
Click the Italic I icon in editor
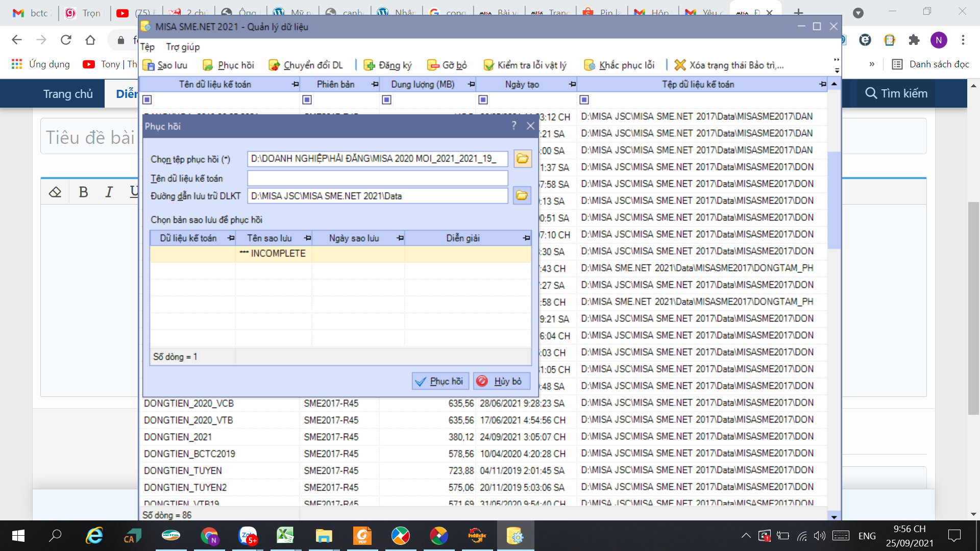109,192
